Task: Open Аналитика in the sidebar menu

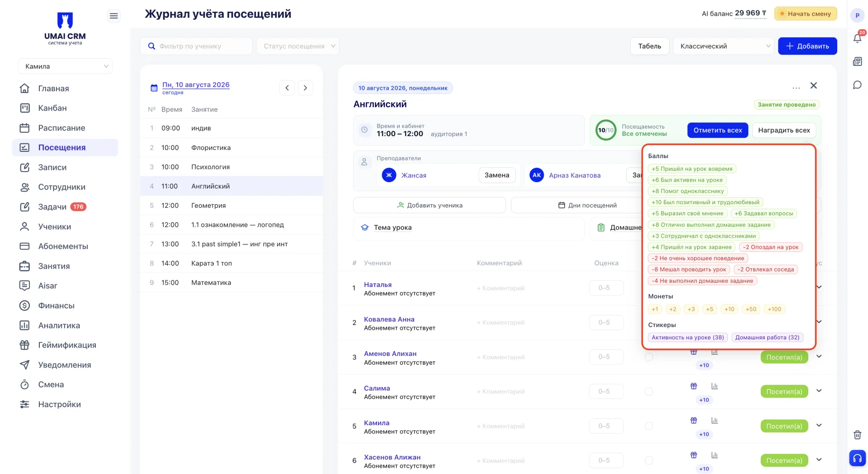Action: point(65,325)
